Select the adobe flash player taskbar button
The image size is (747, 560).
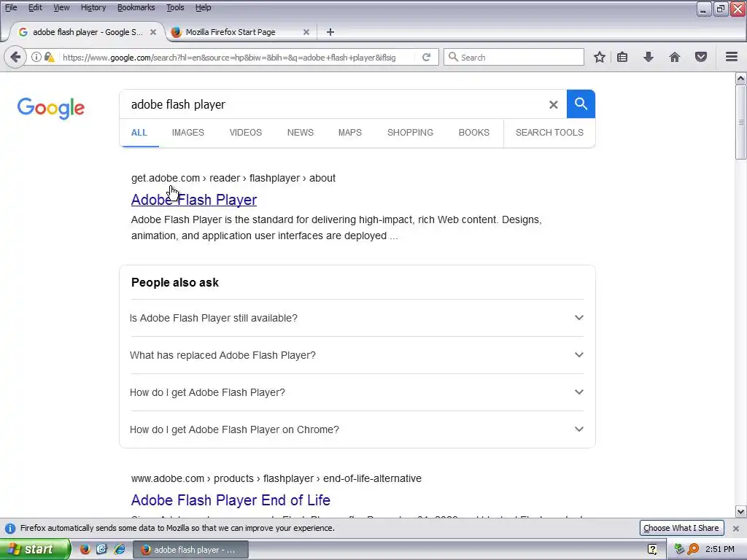(x=190, y=550)
